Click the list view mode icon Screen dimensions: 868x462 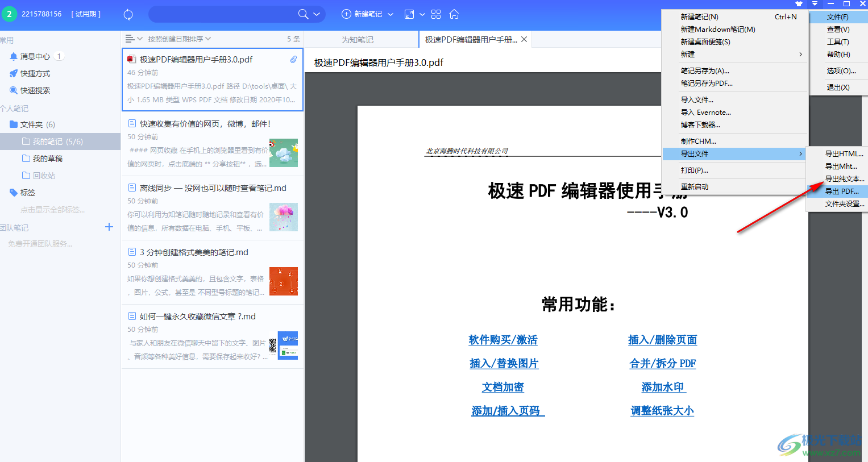(x=130, y=39)
